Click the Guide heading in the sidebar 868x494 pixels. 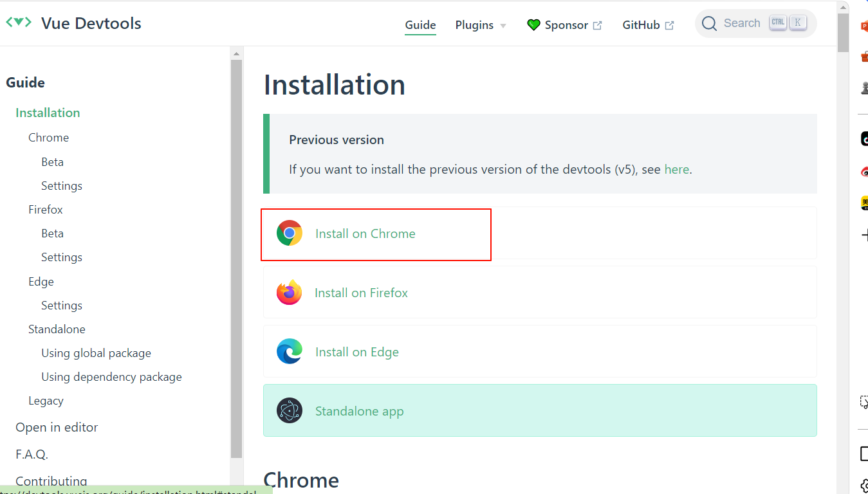(x=25, y=82)
